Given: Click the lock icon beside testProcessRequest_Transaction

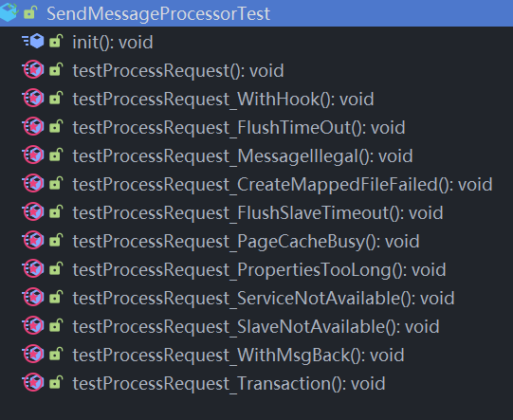Looking at the screenshot, I should [x=56, y=382].
